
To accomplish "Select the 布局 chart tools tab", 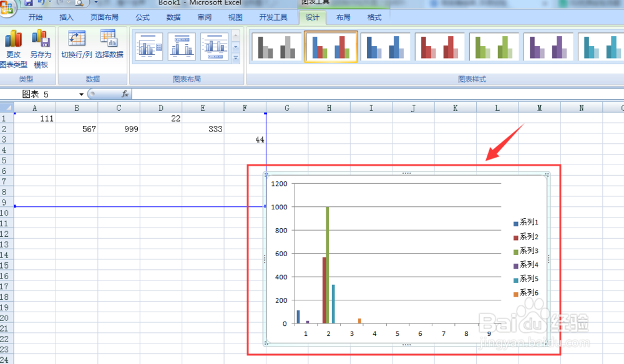I will coord(343,17).
